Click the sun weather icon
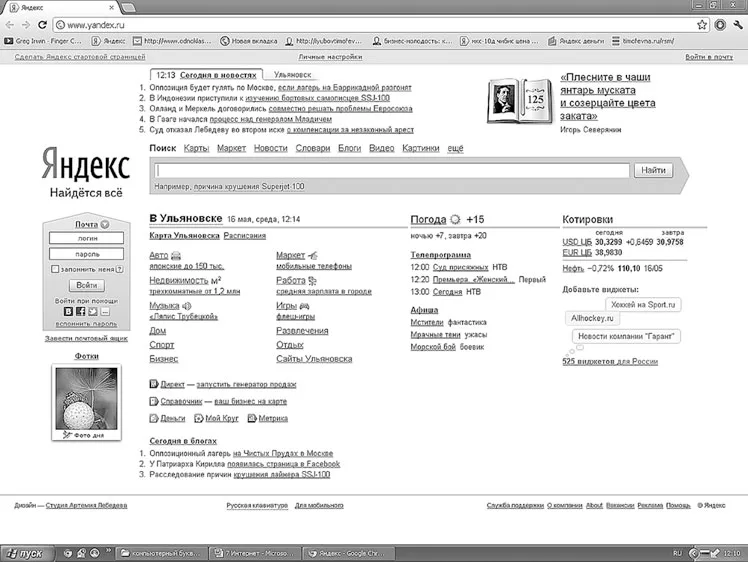The image size is (748, 562). (x=456, y=219)
